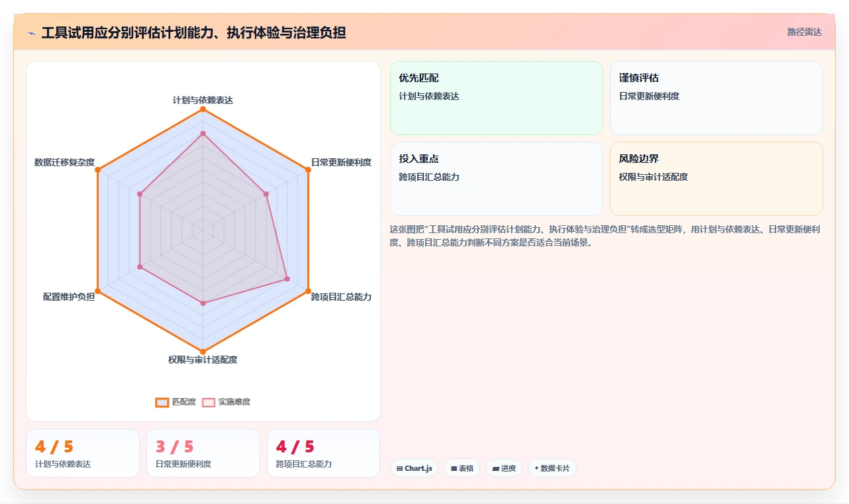This screenshot has width=849, height=504.
Task: Click the 4 / 5 跨项目汇总能力 stat card
Action: point(323,453)
